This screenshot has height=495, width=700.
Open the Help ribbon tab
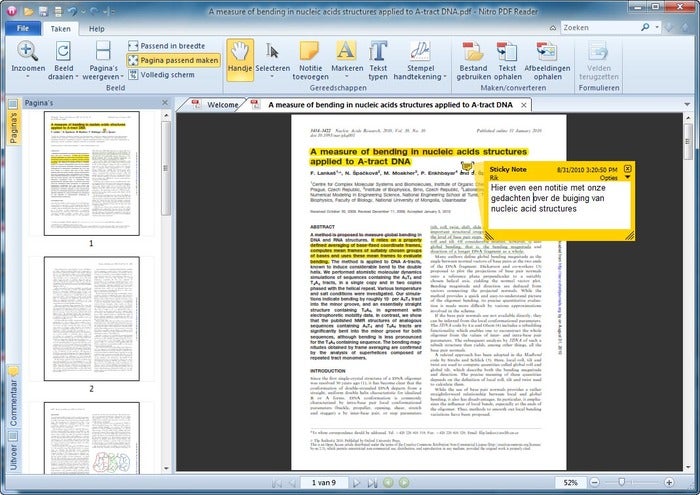click(97, 29)
